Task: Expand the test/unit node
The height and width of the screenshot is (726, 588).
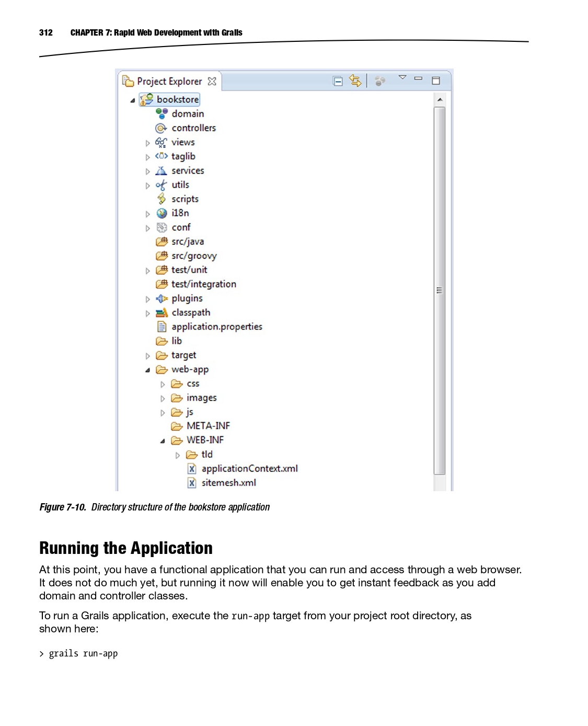Action: tap(147, 271)
